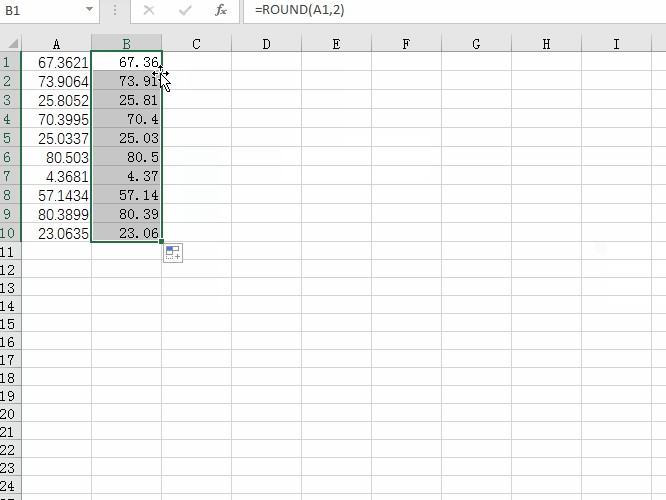Click the formula bar with =ROUND(A1,2)

tap(455, 10)
